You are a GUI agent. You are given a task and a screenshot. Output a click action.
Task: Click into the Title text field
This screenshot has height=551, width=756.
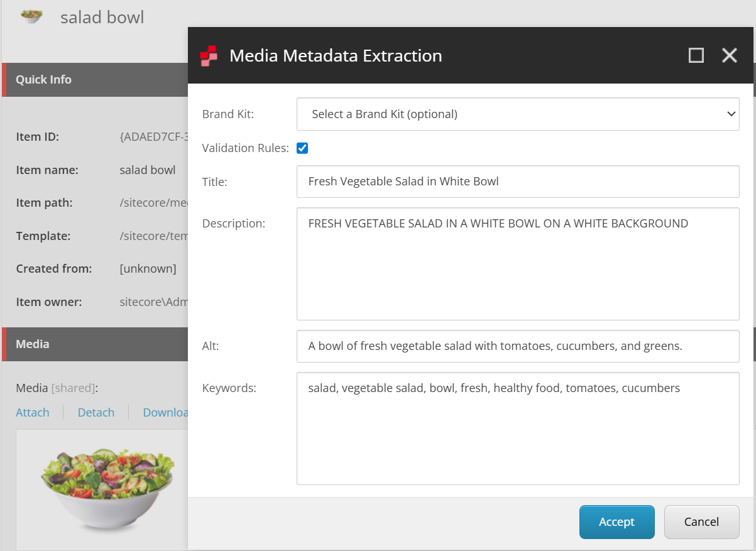517,182
